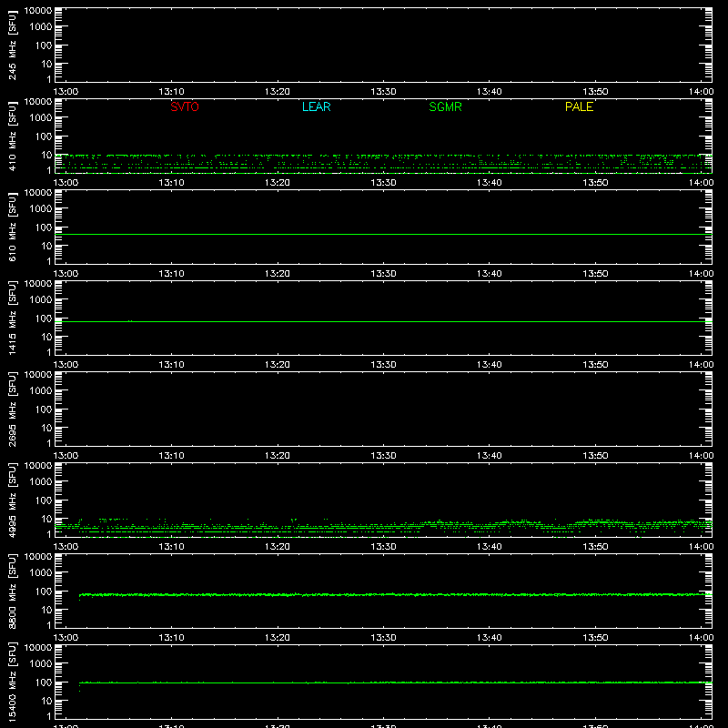
Task: Click the 13:00 tick under the 245 MHz panel
Action: [x=66, y=92]
